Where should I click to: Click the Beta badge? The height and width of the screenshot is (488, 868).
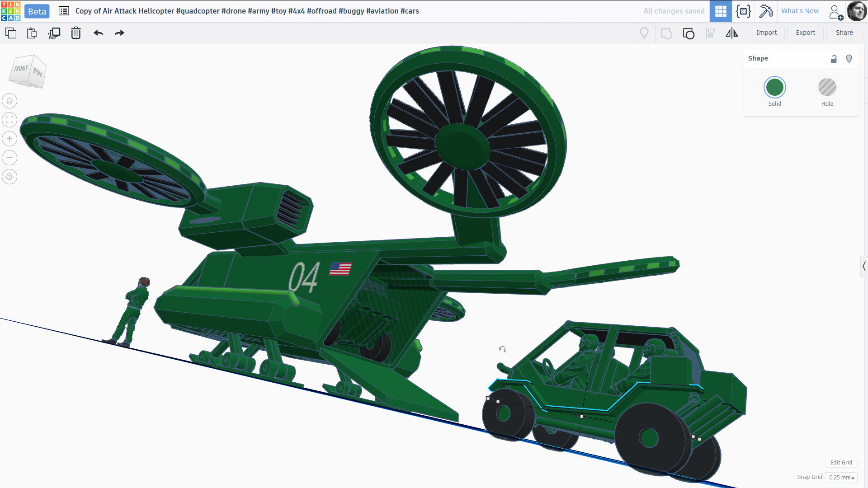pyautogui.click(x=37, y=11)
